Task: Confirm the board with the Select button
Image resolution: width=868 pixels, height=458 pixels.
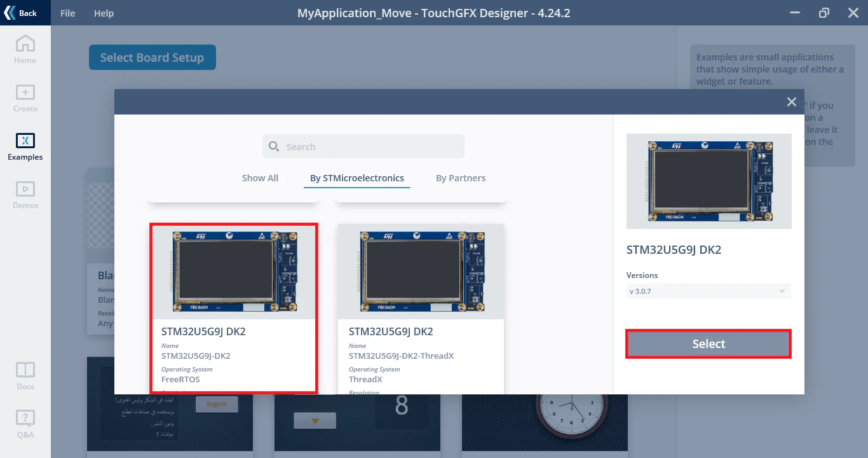Action: 709,344
